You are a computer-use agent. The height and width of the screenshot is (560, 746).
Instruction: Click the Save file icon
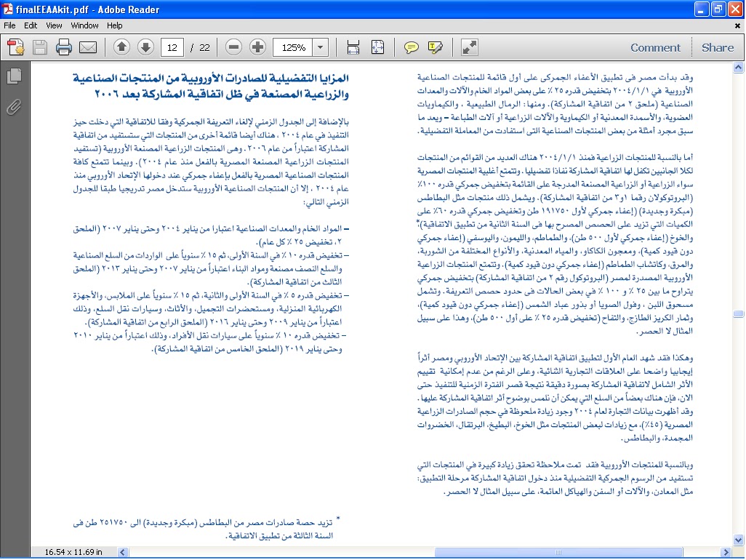click(40, 47)
